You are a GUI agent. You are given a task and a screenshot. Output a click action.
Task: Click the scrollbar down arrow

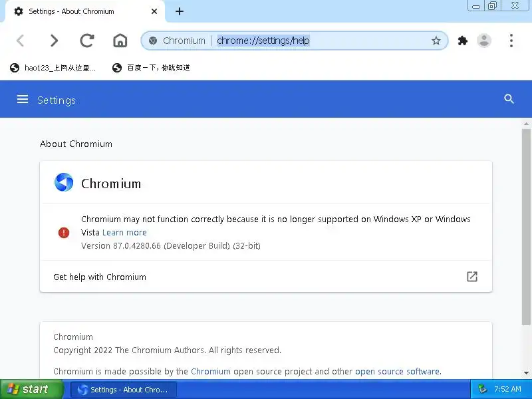click(526, 373)
